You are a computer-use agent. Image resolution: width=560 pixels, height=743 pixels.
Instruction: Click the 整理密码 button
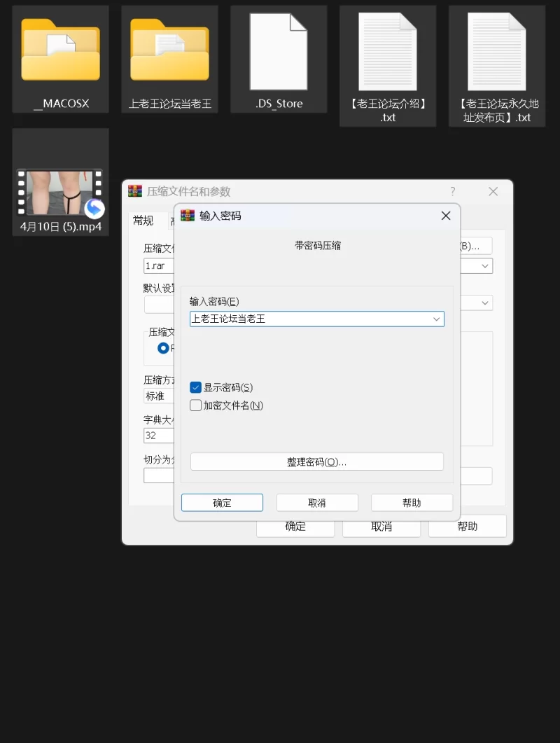point(316,462)
